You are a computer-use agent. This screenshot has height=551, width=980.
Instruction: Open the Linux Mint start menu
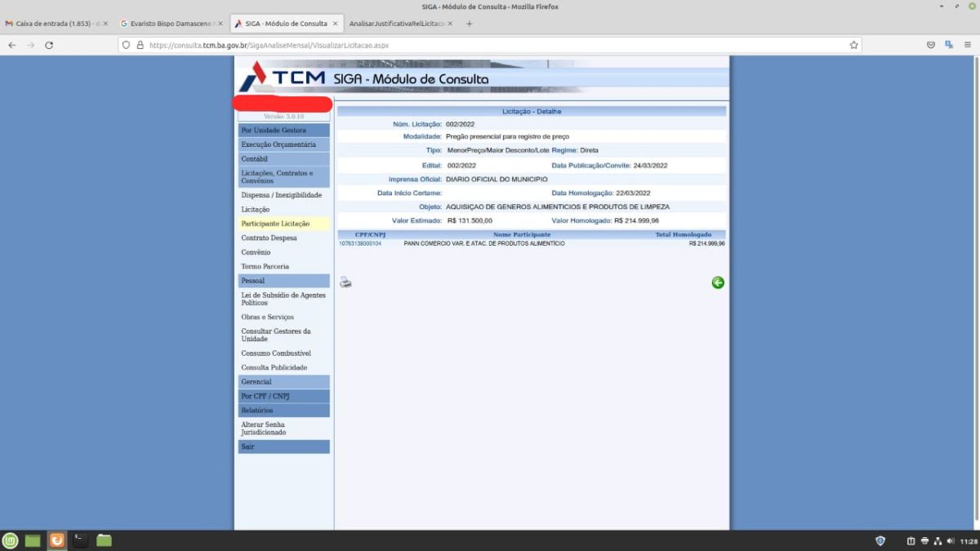(10, 540)
